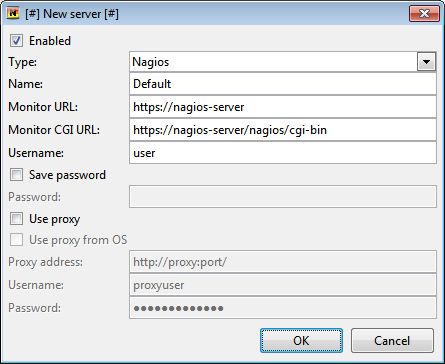Click the Username field containing user
The image size is (445, 364).
[283, 153]
